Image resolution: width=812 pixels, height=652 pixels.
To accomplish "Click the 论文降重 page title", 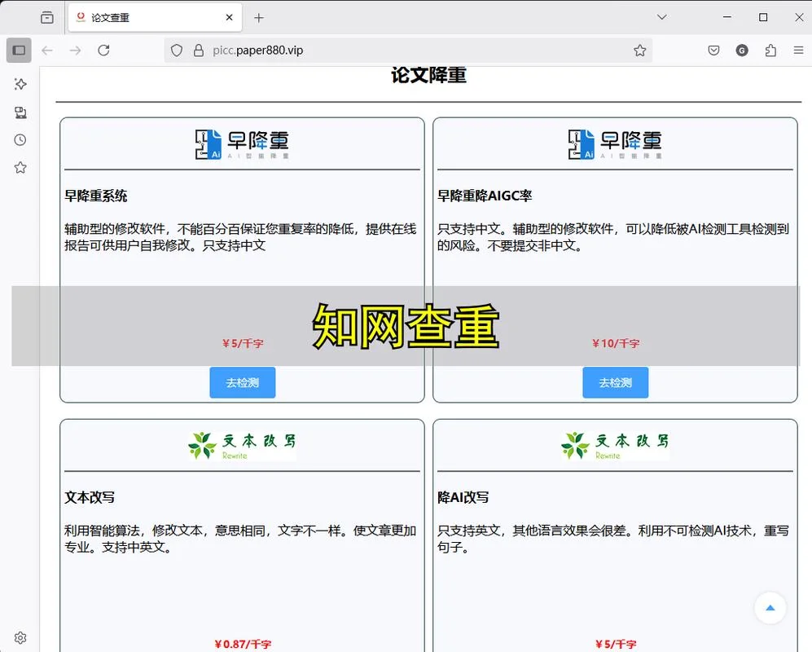I will pyautogui.click(x=428, y=75).
